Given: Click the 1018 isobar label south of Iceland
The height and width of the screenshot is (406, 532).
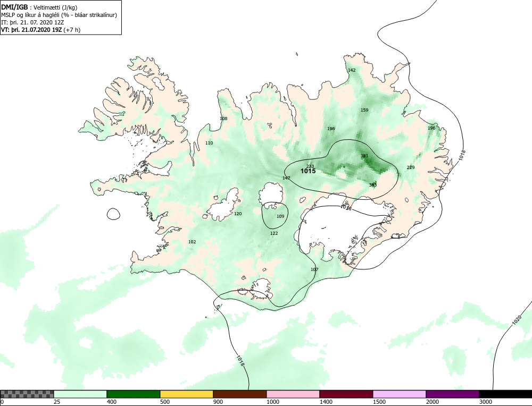Looking at the screenshot, I should (x=239, y=361).
